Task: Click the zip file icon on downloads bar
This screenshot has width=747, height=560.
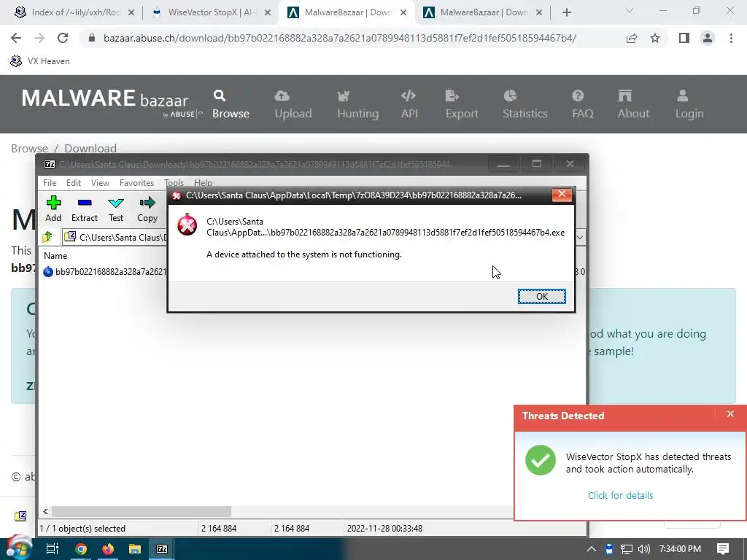Action: [x=20, y=516]
